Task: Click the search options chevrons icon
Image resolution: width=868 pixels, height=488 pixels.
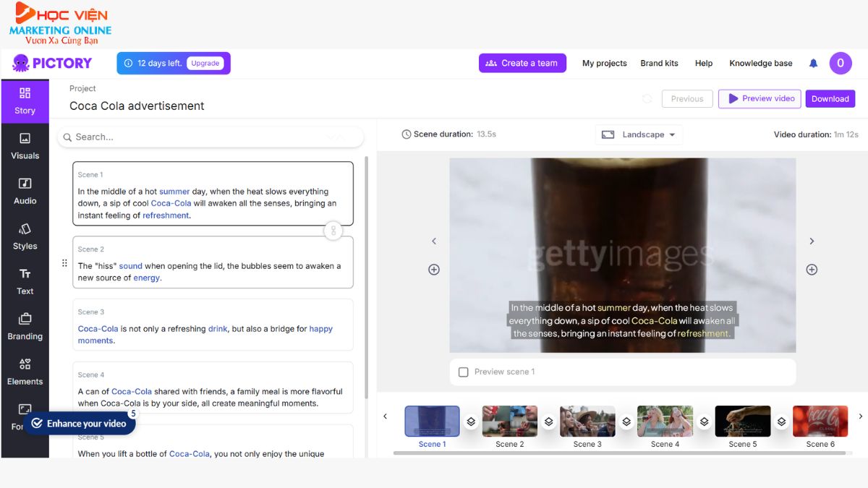Action: [x=335, y=137]
